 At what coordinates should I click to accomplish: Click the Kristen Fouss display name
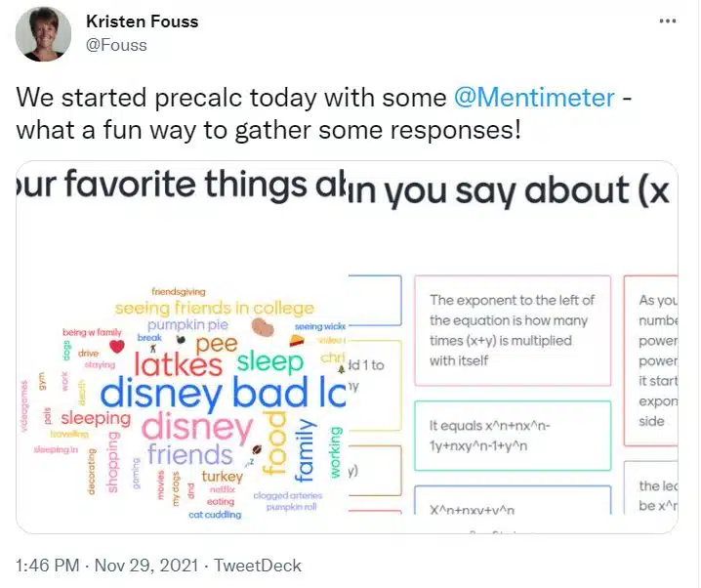tap(143, 21)
